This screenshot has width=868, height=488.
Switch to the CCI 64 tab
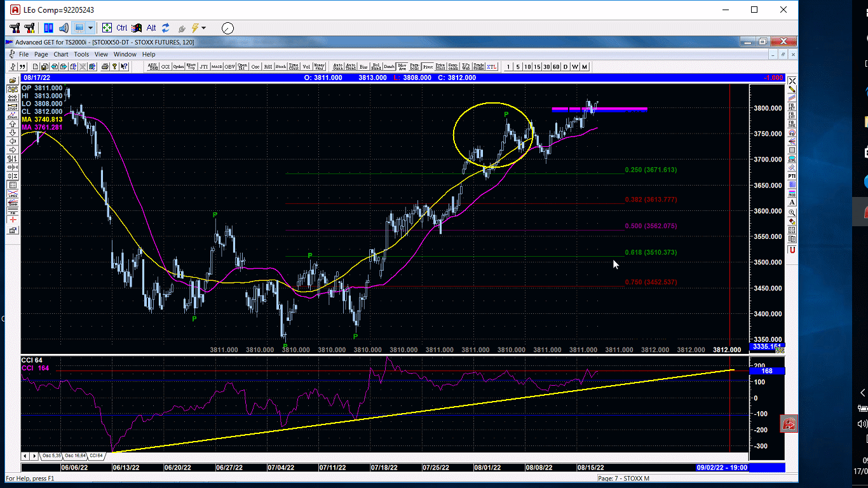[x=96, y=456]
